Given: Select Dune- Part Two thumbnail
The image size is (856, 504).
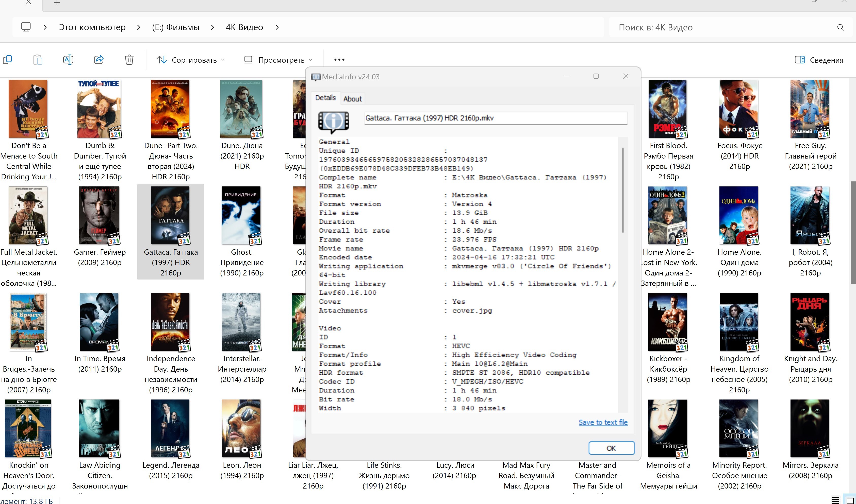Looking at the screenshot, I should 171,109.
